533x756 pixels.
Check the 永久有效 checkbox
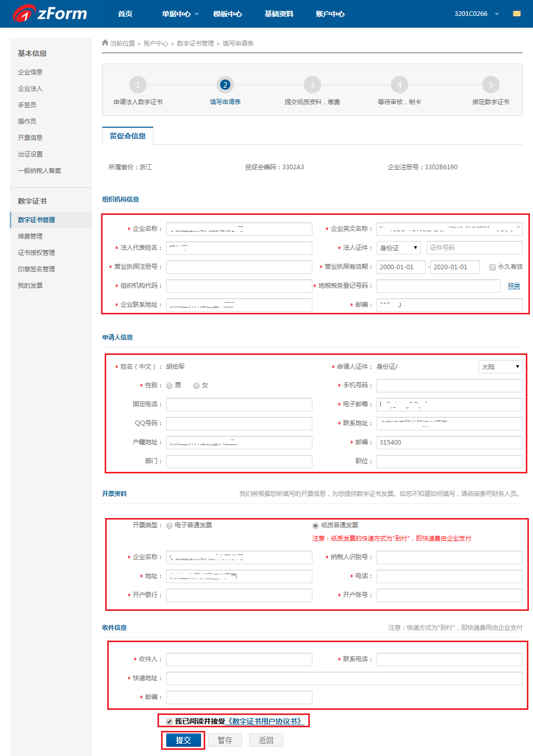click(x=492, y=267)
